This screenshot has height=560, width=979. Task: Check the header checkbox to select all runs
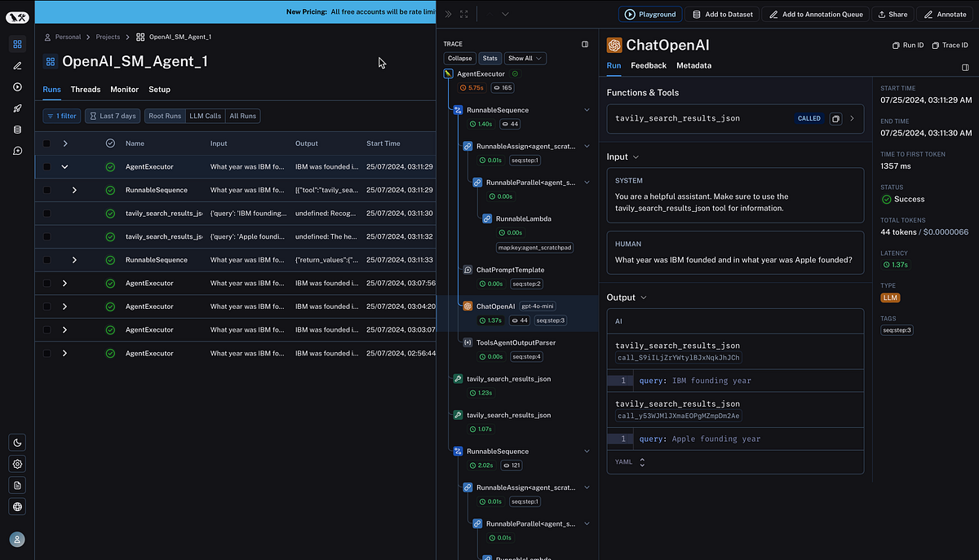click(47, 143)
